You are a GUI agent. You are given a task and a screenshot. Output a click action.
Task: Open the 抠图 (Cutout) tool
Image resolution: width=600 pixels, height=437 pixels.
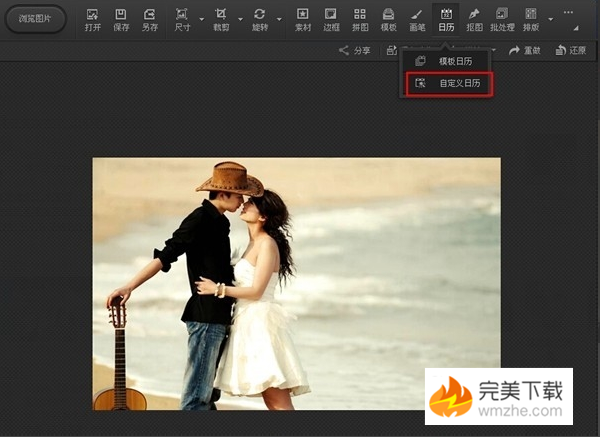tap(474, 19)
